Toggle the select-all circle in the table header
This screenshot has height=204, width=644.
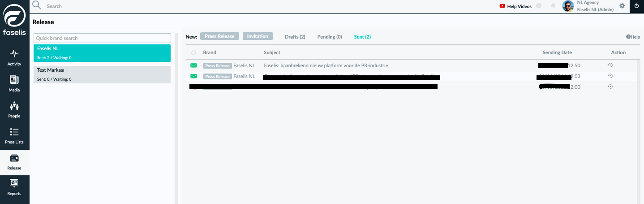(x=193, y=53)
